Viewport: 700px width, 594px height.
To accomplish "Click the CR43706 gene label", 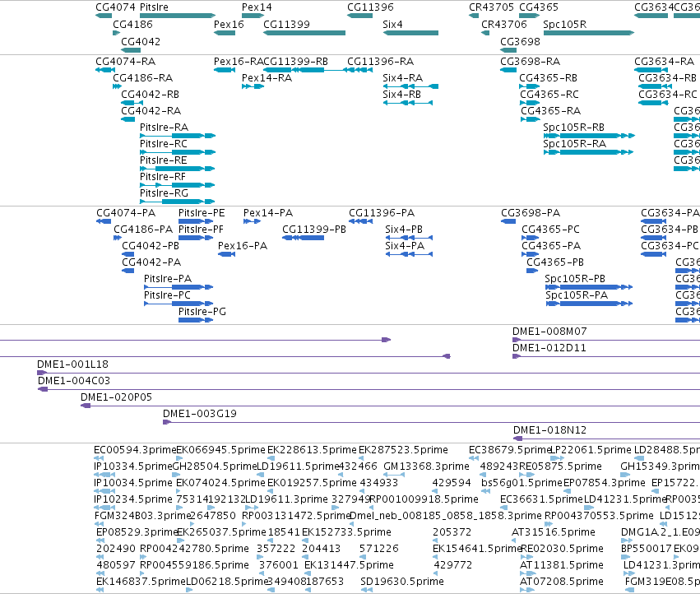I will tap(504, 24).
